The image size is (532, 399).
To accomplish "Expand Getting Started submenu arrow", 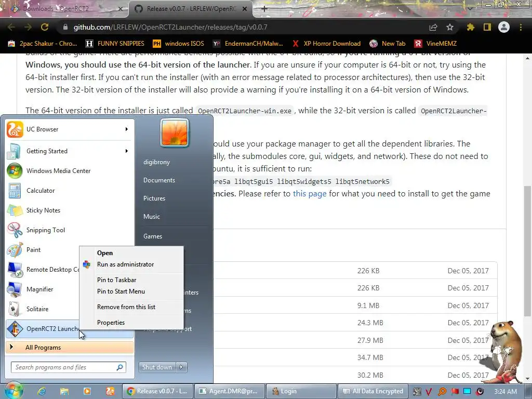I will click(127, 151).
